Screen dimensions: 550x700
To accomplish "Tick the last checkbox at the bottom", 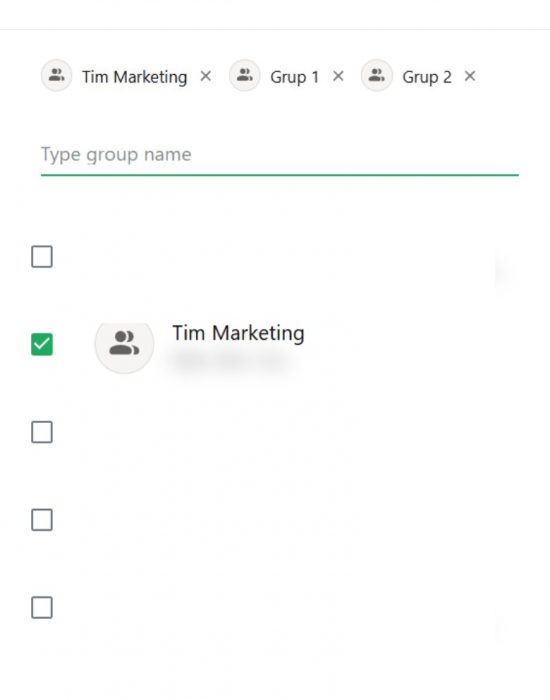I will coord(42,608).
